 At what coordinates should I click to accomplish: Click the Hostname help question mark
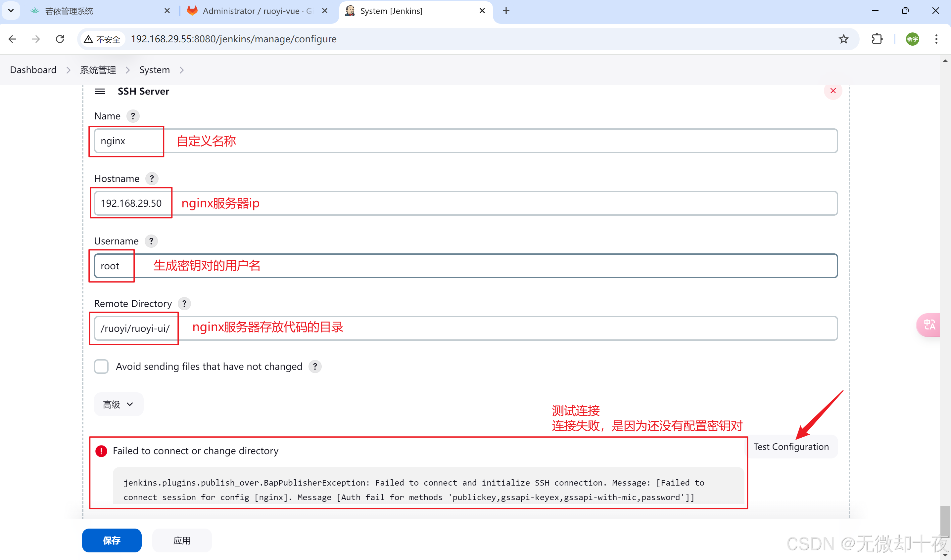pos(152,179)
